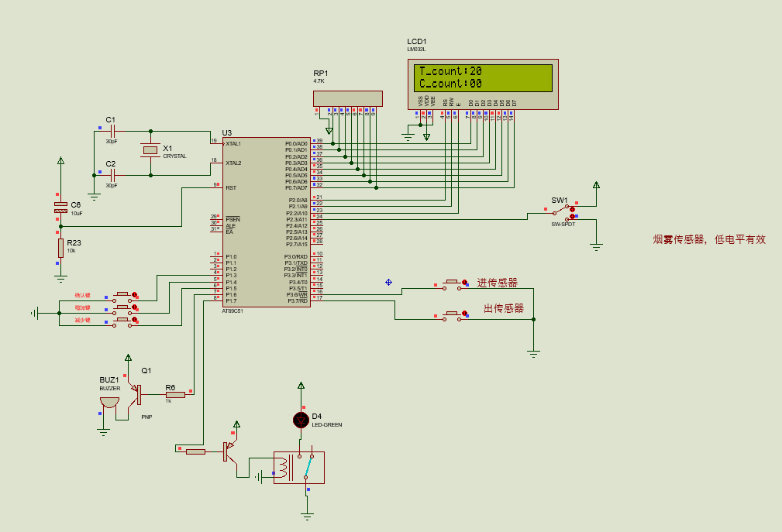
Task: Click the ground symbol below the sensor buttons
Action: 534,355
